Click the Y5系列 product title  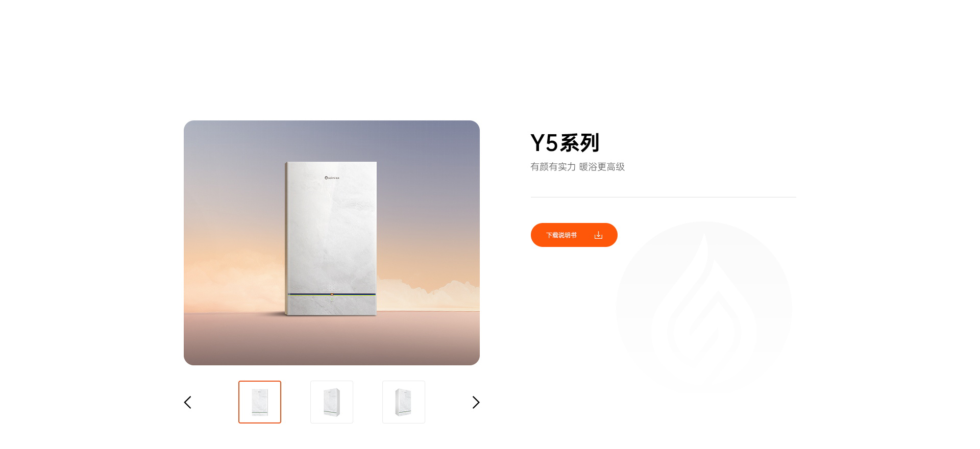point(565,143)
